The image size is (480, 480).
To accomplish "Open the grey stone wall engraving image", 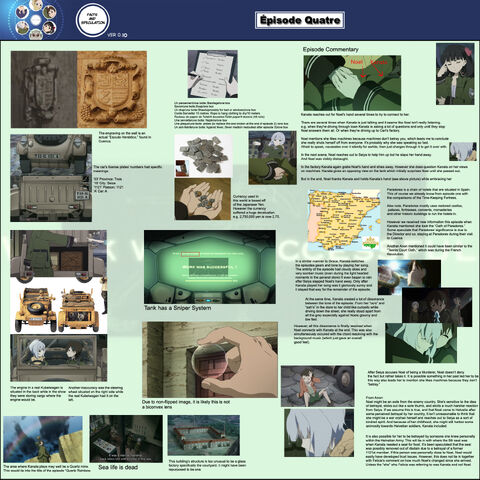I will (x=44, y=89).
